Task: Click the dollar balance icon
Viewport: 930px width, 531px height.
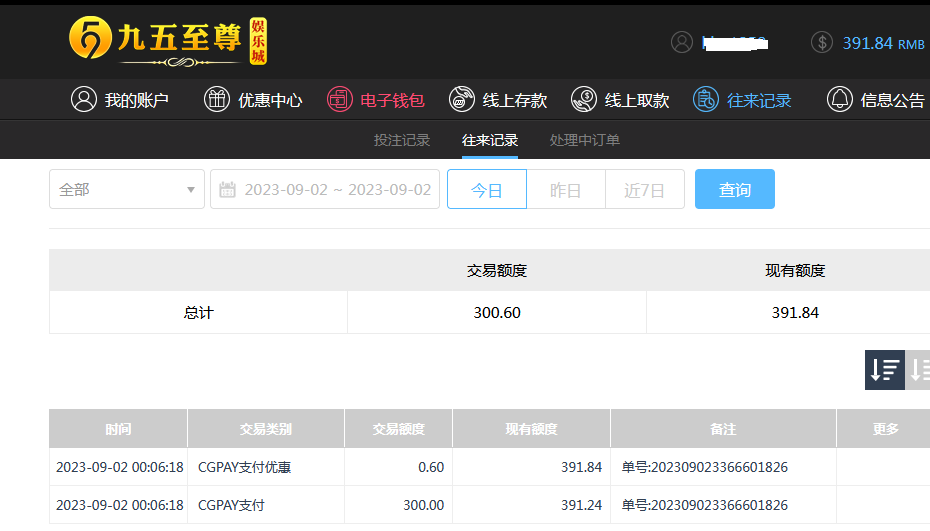Action: (821, 42)
